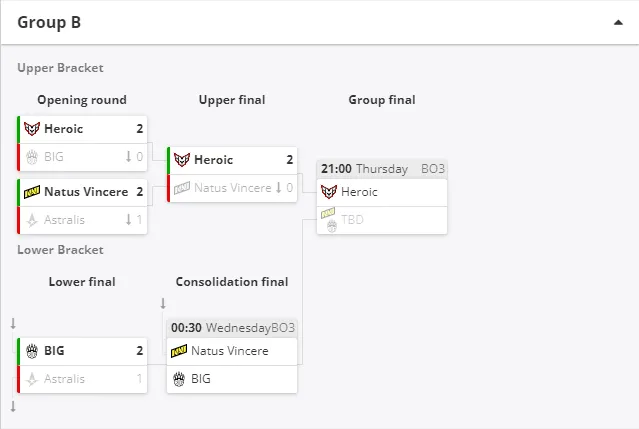This screenshot has width=639, height=429.
Task: Click the Group B heading title
Action: pos(49,22)
